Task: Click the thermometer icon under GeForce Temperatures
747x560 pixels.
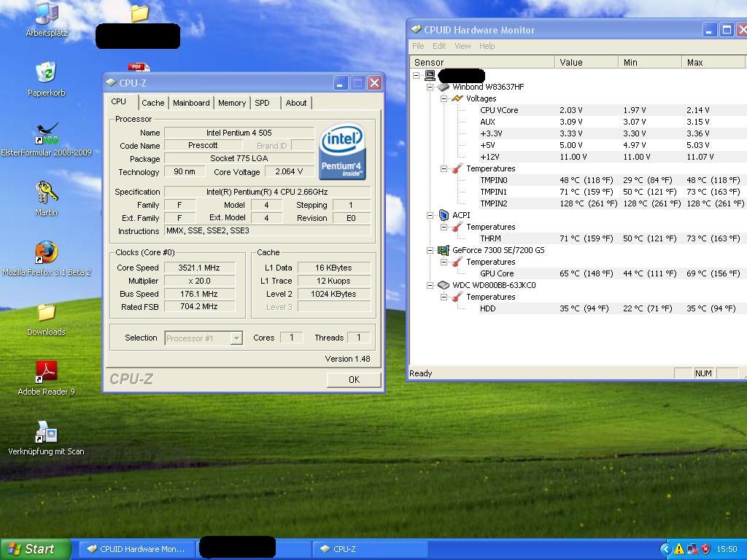Action: pos(457,262)
